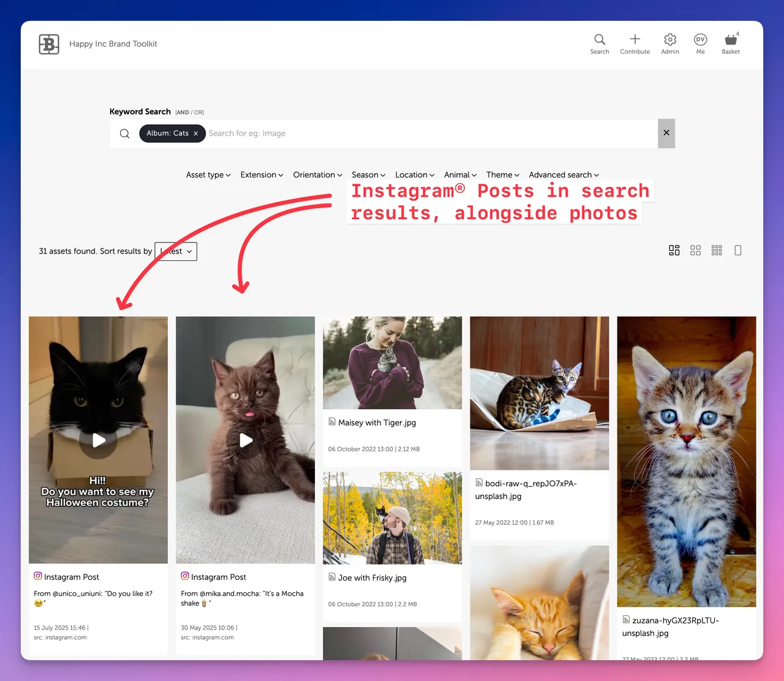Open the Advanced search menu
Viewport: 784px width, 681px height.
[563, 175]
